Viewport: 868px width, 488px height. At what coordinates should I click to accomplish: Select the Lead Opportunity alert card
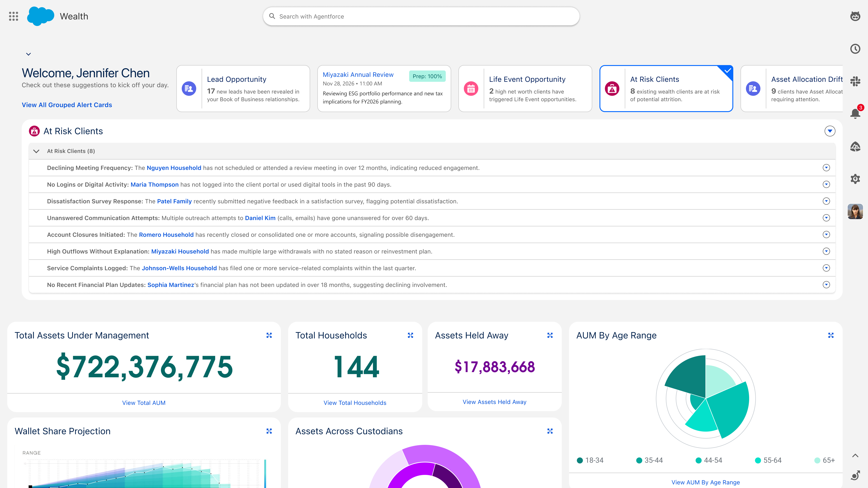pyautogui.click(x=243, y=89)
